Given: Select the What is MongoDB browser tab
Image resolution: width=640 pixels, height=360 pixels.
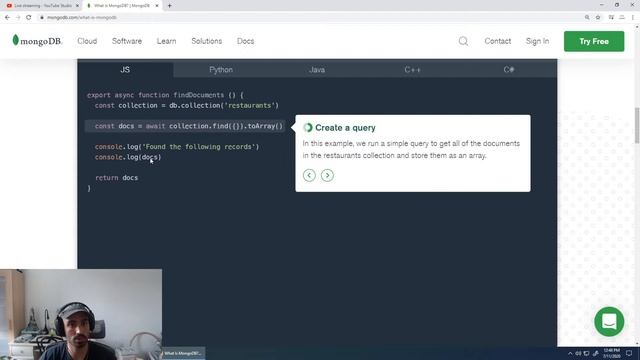Looking at the screenshot, I should (122, 6).
